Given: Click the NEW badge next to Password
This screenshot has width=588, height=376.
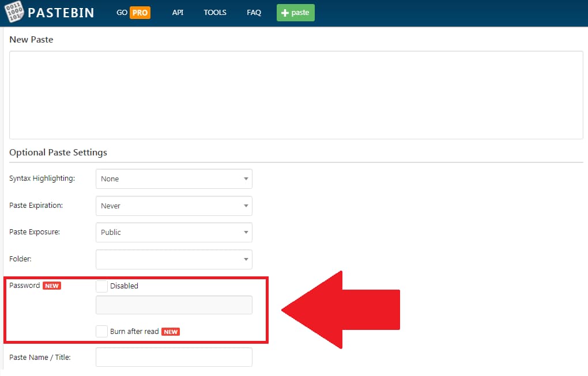Looking at the screenshot, I should pyautogui.click(x=52, y=285).
